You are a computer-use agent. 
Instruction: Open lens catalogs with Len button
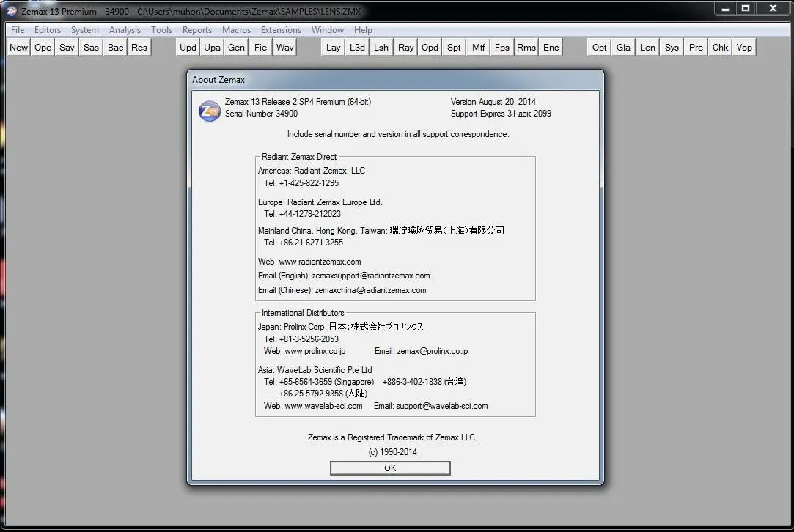pos(647,48)
